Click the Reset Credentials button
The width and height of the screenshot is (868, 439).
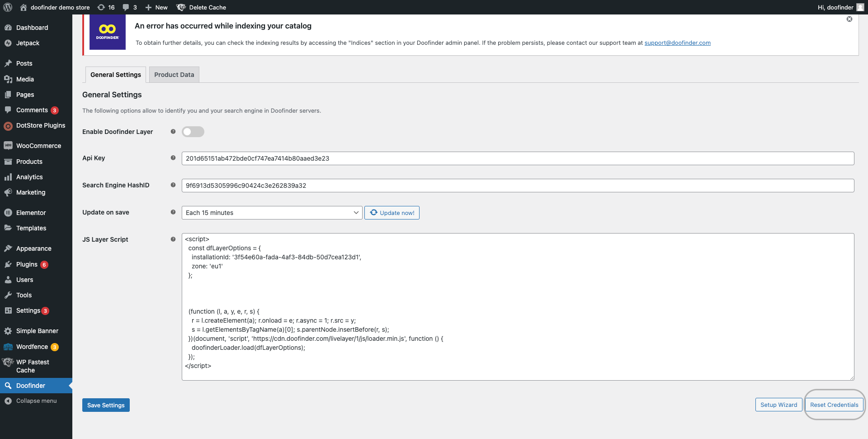834,405
